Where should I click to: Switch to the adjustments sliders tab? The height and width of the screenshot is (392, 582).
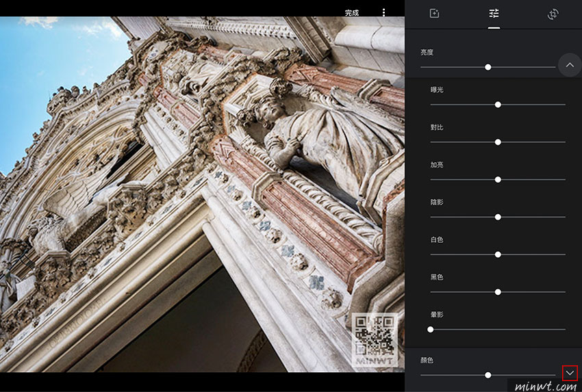[494, 14]
